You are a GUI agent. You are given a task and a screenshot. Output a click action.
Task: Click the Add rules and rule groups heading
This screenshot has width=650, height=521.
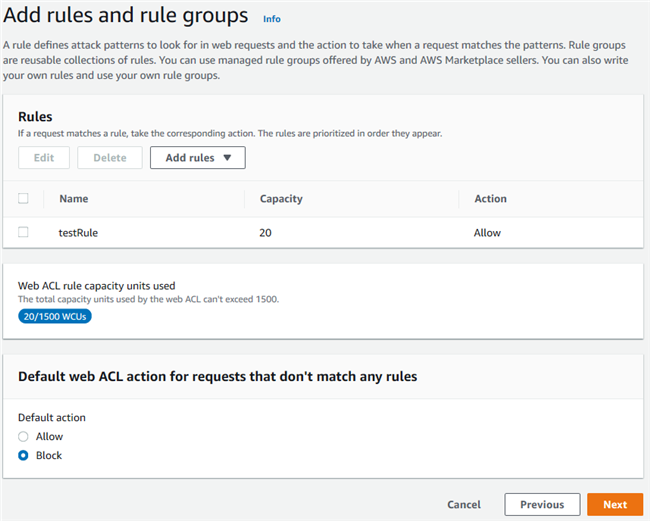pos(126,16)
